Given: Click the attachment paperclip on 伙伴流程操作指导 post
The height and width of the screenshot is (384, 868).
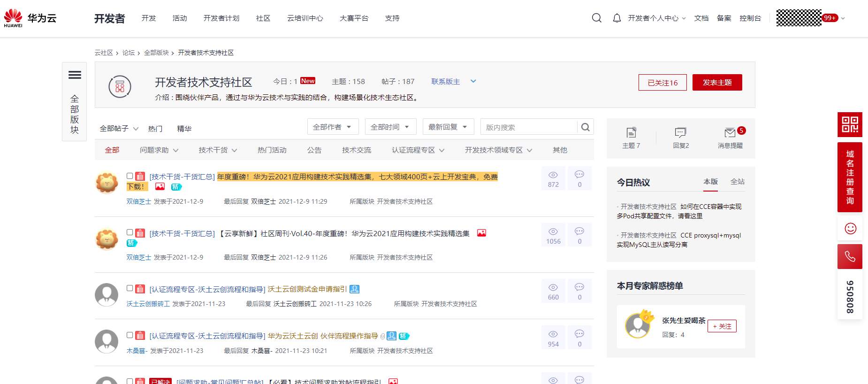Looking at the screenshot, I should click(x=382, y=336).
